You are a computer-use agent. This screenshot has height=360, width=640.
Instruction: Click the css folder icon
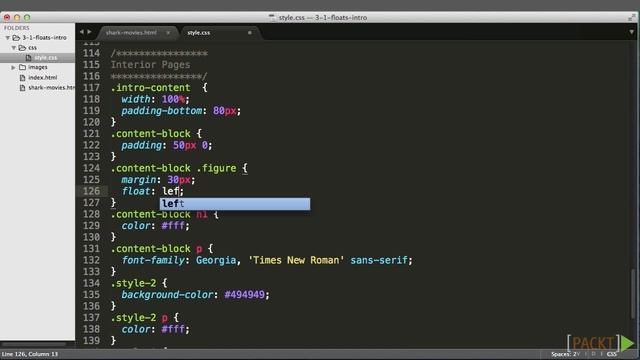[22, 48]
